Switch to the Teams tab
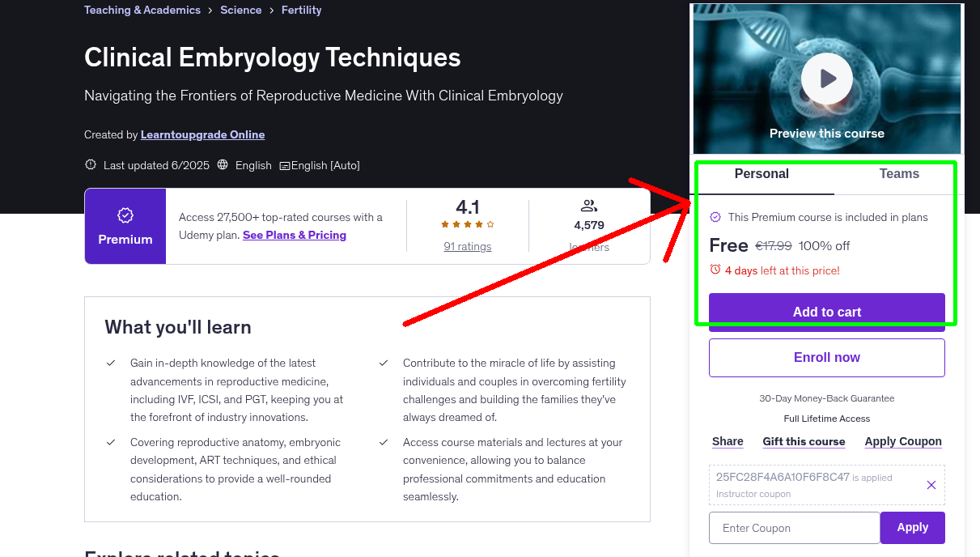980x557 pixels. pos(898,173)
